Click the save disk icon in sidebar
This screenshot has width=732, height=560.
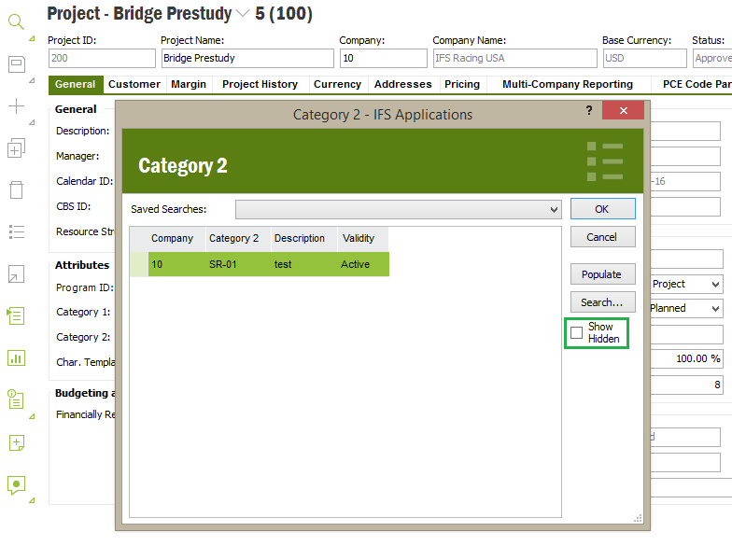click(x=17, y=64)
